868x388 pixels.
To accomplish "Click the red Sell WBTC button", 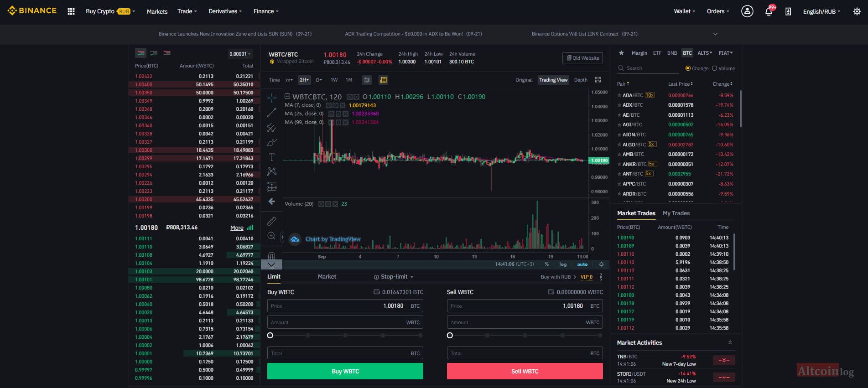I will (525, 371).
